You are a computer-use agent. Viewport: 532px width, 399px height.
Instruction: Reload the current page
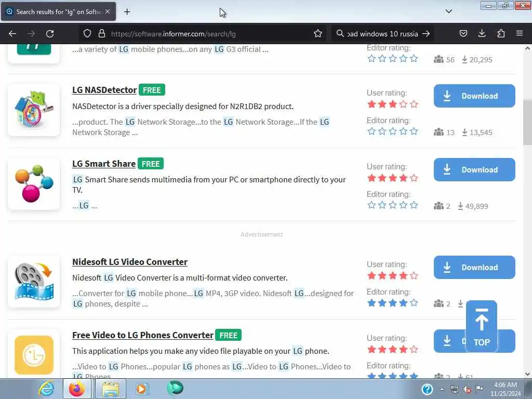[x=50, y=34]
